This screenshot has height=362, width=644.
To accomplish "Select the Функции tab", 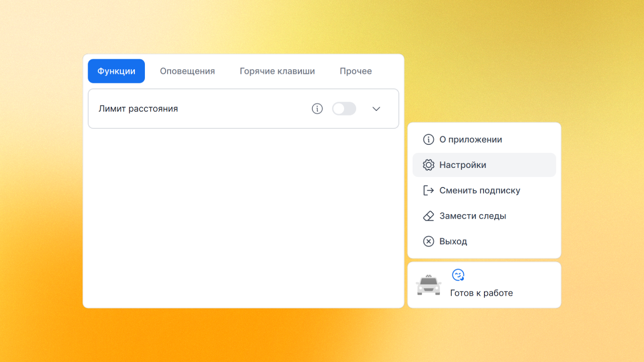I will pyautogui.click(x=116, y=71).
